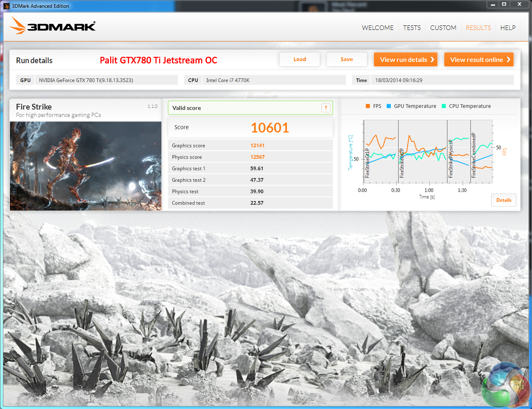Open the Help tab
The width and height of the screenshot is (532, 409).
(x=508, y=28)
